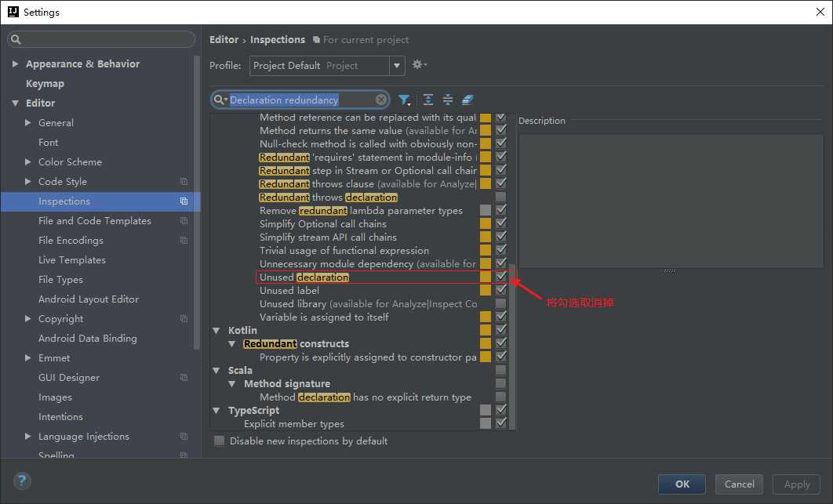Image resolution: width=833 pixels, height=504 pixels.
Task: Click the inspections filter text field
Action: click(301, 100)
